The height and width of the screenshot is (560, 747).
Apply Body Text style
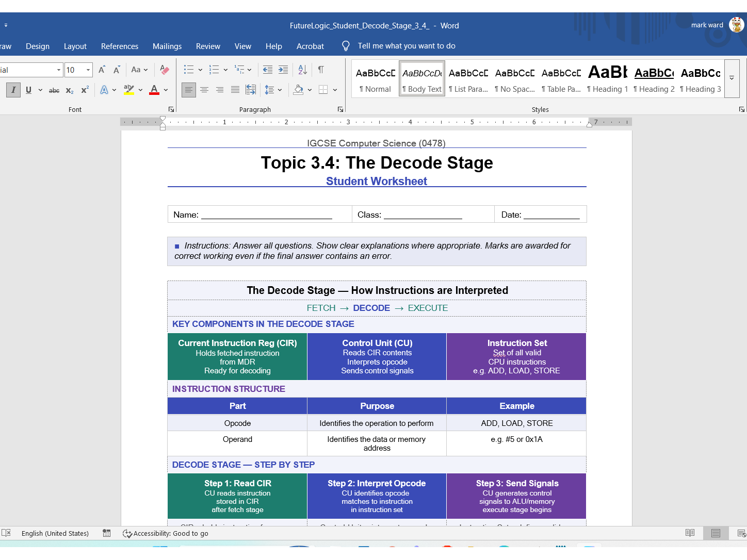pyautogui.click(x=422, y=79)
